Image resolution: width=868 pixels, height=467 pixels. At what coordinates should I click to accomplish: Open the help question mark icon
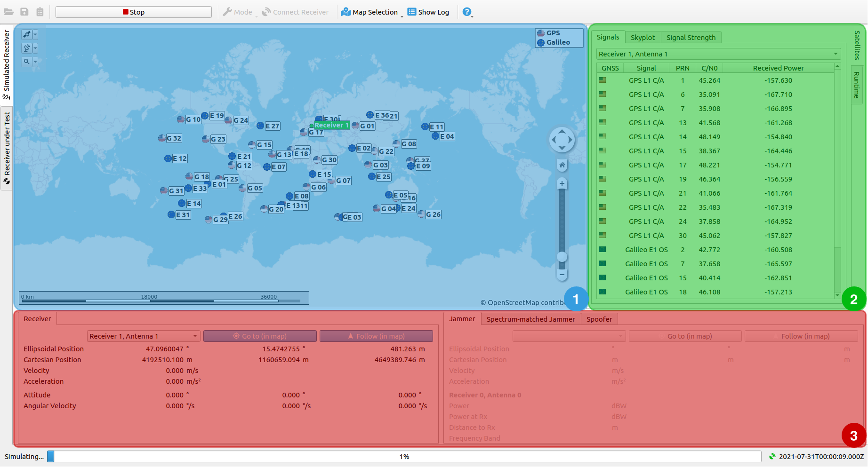466,12
